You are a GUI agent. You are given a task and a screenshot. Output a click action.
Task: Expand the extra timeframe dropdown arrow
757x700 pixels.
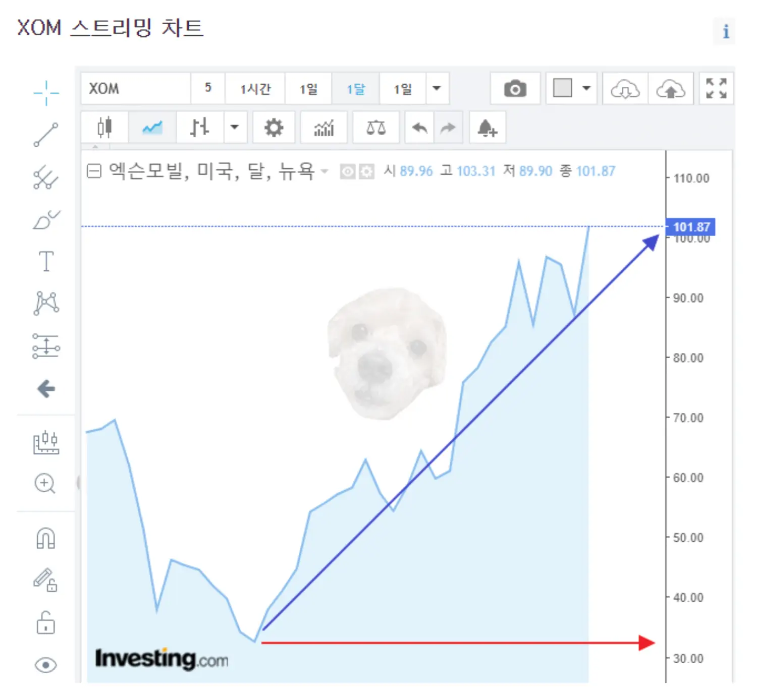[x=436, y=88]
